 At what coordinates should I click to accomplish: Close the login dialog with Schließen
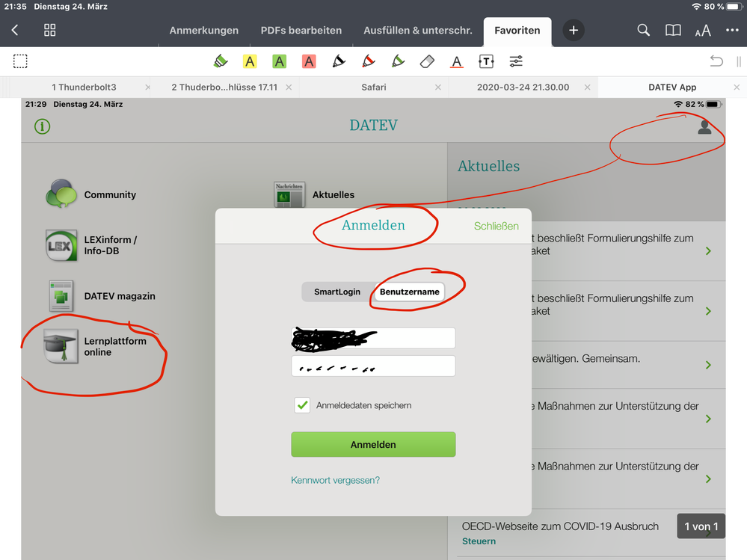point(496,227)
